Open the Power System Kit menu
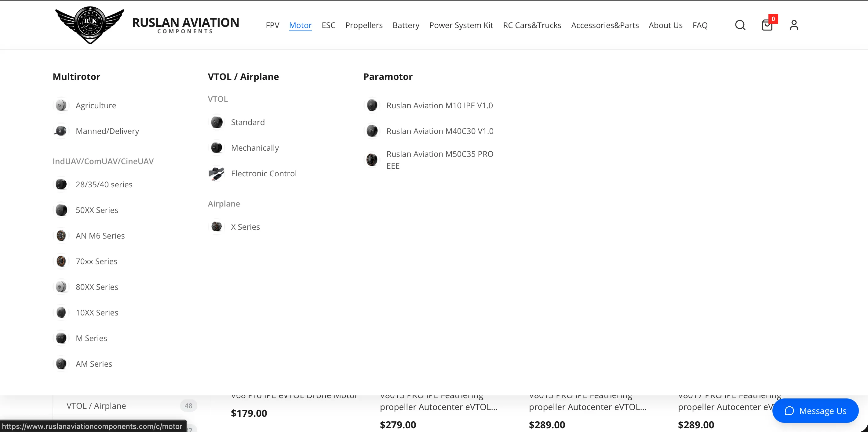 [x=461, y=25]
